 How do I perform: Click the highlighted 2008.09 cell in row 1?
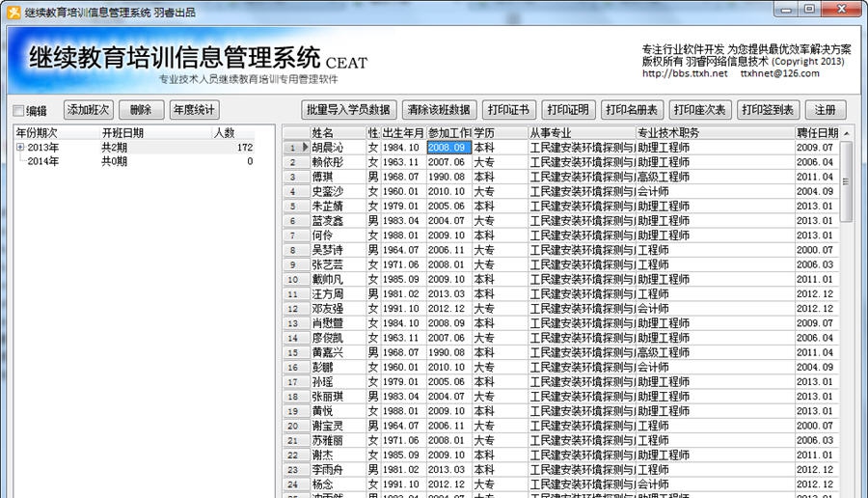(x=448, y=148)
